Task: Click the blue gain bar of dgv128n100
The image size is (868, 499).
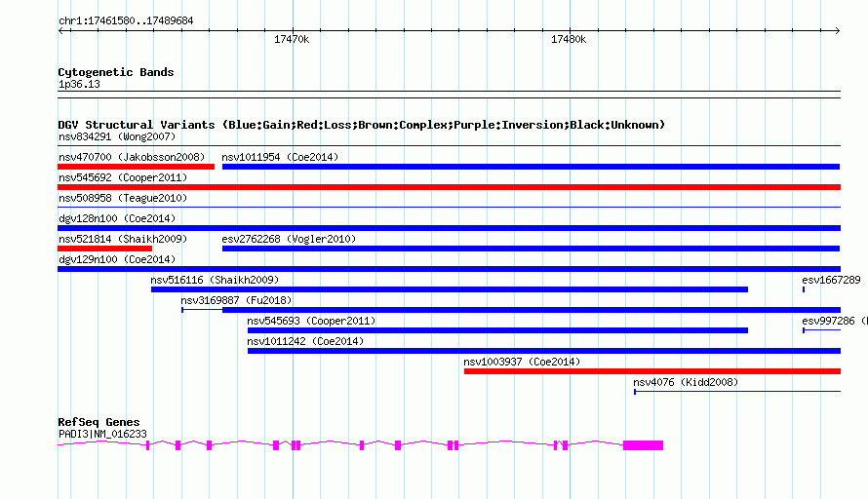Action: coord(449,228)
